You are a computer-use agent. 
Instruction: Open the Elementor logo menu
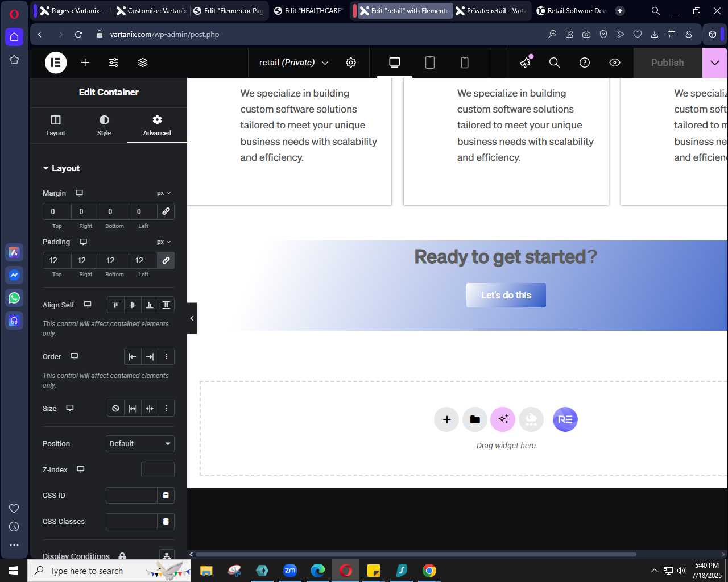pyautogui.click(x=56, y=63)
